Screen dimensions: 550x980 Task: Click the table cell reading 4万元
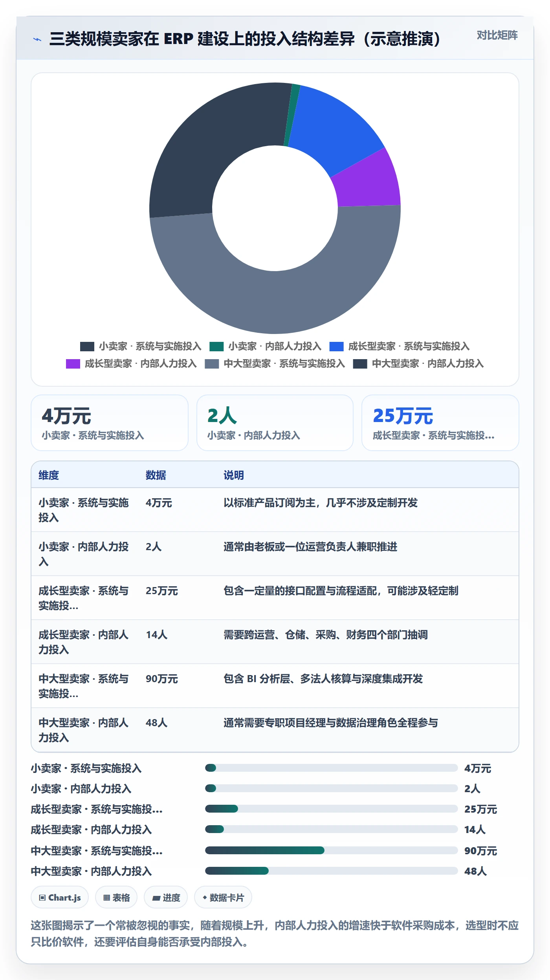tap(159, 503)
